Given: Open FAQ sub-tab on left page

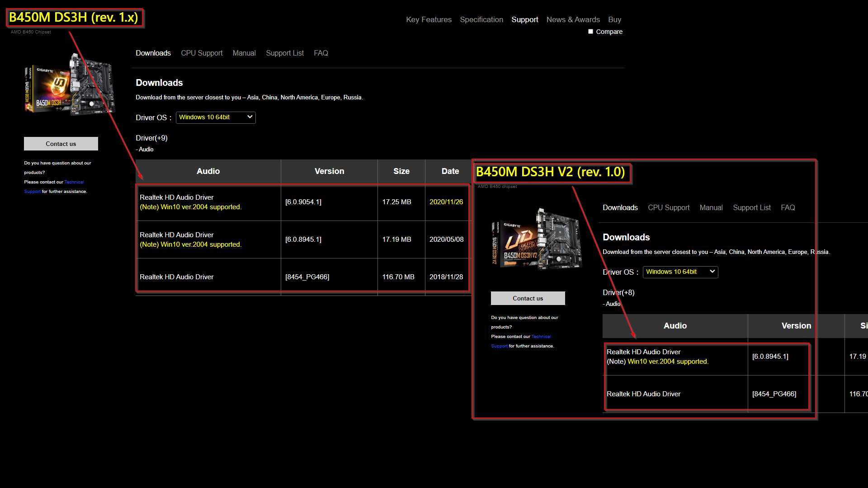Looking at the screenshot, I should 321,53.
